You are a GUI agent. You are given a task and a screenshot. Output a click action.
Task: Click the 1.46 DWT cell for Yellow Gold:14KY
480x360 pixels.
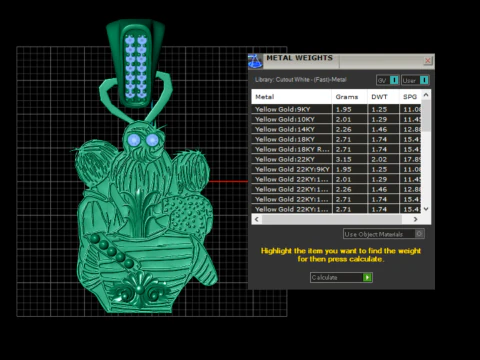click(x=383, y=129)
